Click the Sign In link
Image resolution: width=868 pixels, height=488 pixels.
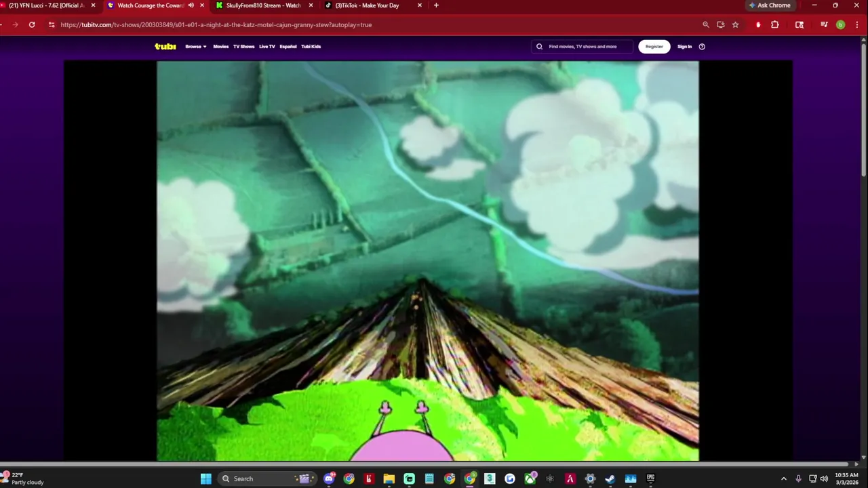pos(685,47)
